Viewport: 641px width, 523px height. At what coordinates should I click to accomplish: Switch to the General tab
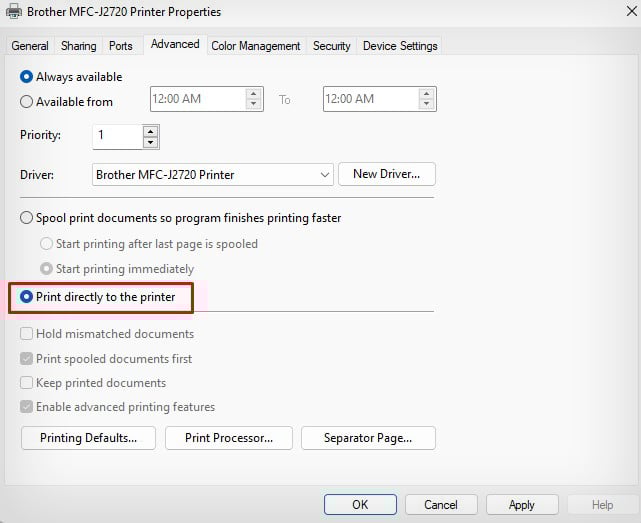click(30, 46)
